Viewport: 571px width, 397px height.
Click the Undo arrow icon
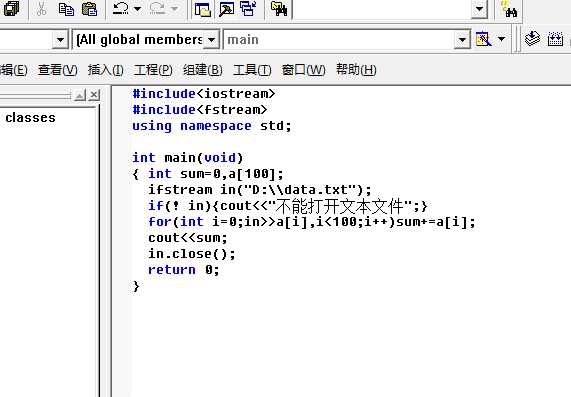coord(121,8)
